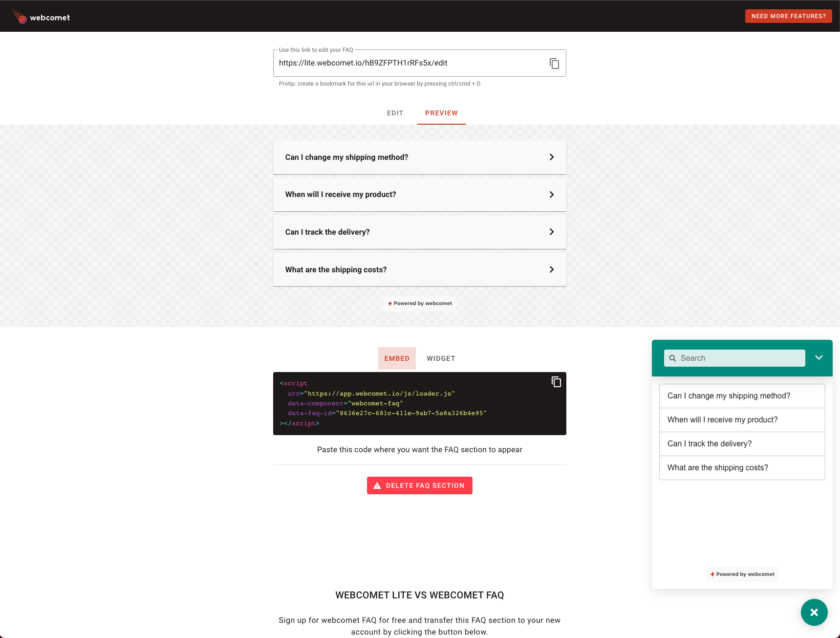Click NEED MORE FEATURES? button

click(x=789, y=16)
